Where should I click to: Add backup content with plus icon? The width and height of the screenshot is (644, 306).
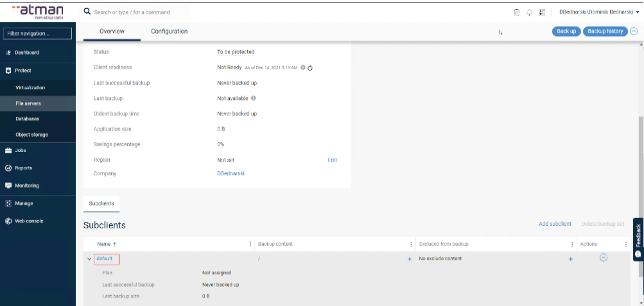click(409, 259)
